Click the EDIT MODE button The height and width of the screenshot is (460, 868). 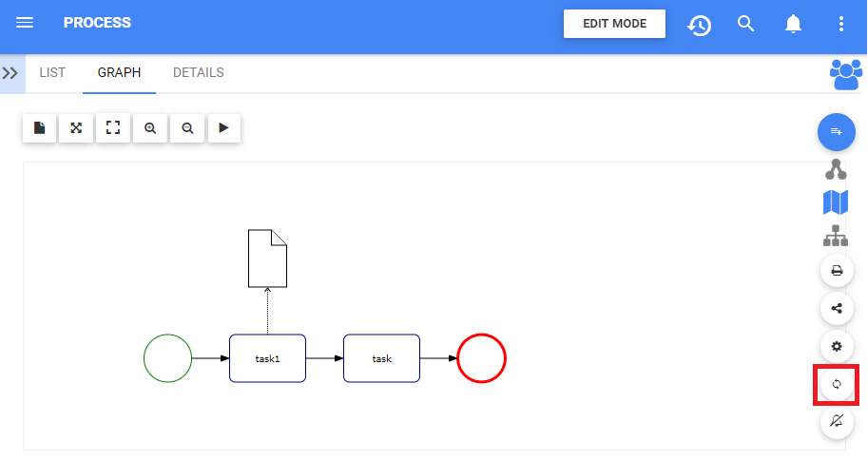[x=614, y=24]
